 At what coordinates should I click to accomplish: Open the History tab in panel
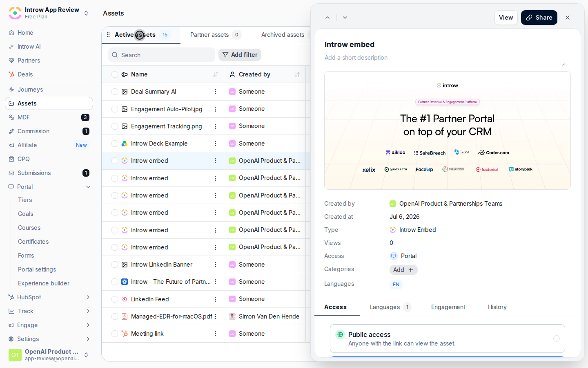(x=497, y=307)
